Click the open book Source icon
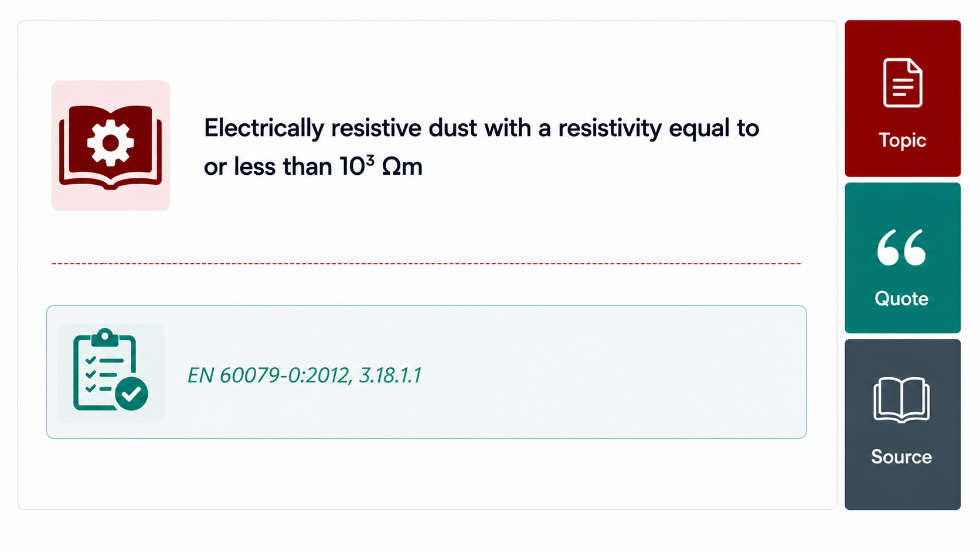Image resolution: width=980 pixels, height=552 pixels. click(x=901, y=399)
